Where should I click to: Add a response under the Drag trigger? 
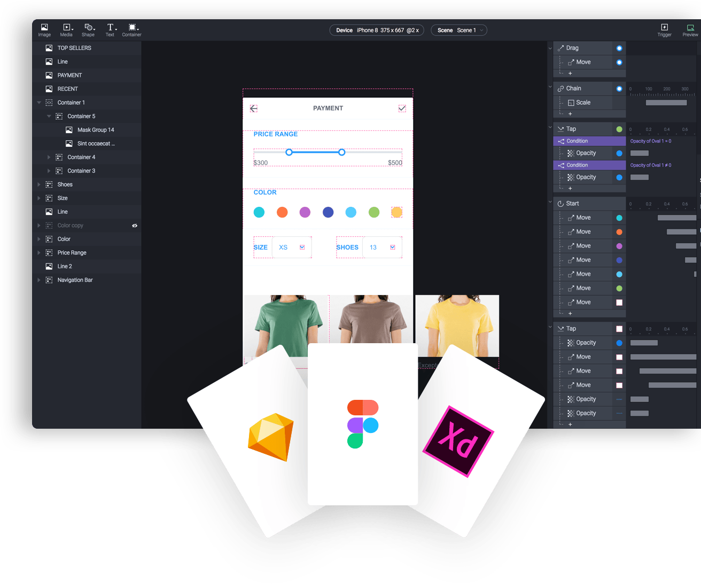point(570,73)
